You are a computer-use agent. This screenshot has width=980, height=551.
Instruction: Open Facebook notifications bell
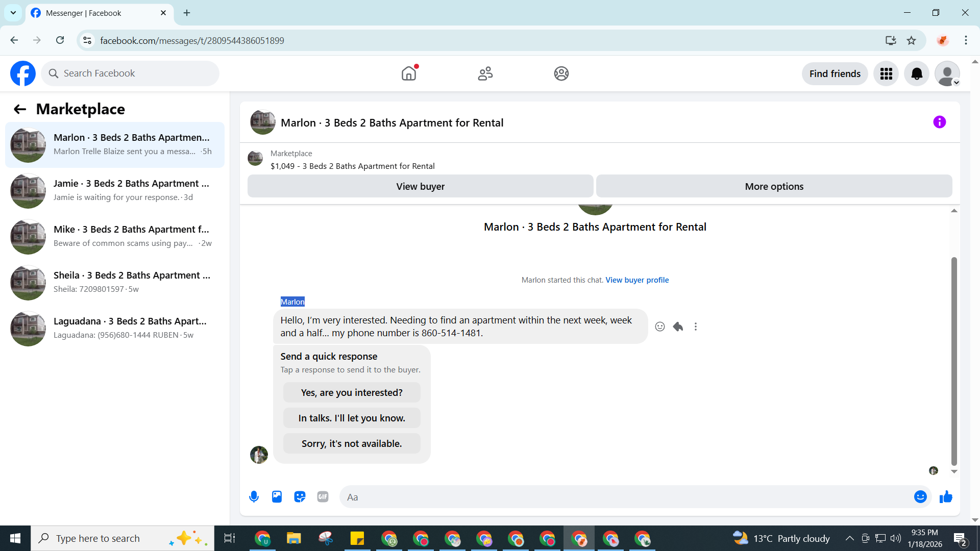(x=917, y=74)
